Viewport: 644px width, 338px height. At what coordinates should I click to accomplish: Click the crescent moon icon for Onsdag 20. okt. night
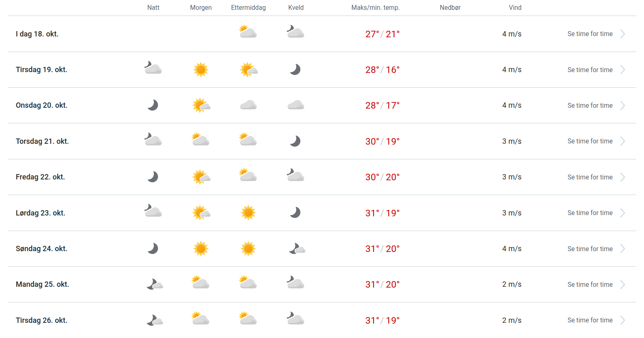153,105
